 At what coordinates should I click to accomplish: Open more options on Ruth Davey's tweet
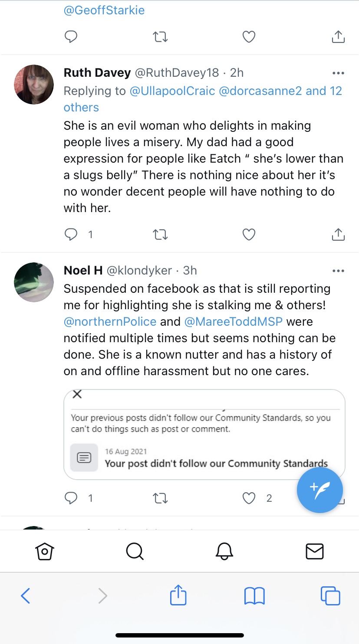338,73
